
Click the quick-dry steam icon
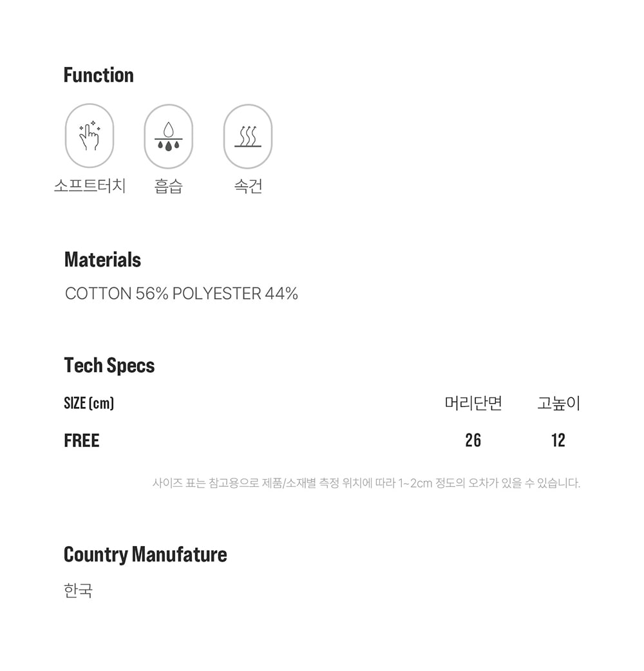[247, 137]
